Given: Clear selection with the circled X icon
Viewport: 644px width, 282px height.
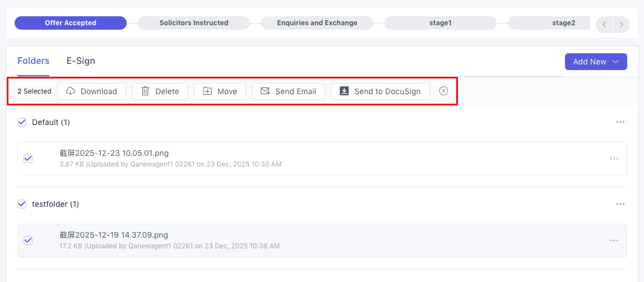Looking at the screenshot, I should point(443,91).
